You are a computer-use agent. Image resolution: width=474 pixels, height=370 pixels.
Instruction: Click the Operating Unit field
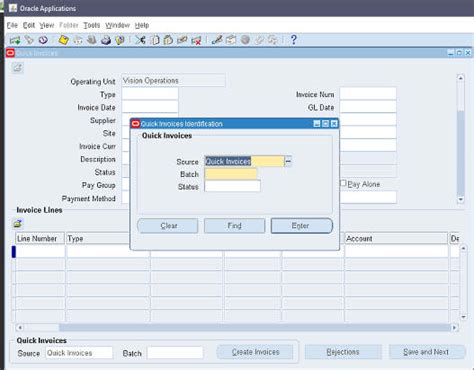coord(173,80)
